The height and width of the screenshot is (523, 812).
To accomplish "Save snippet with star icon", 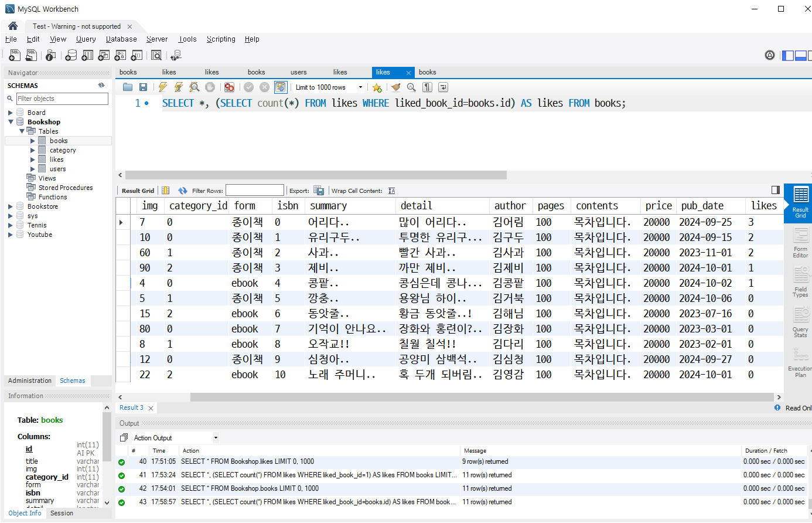I will point(377,87).
